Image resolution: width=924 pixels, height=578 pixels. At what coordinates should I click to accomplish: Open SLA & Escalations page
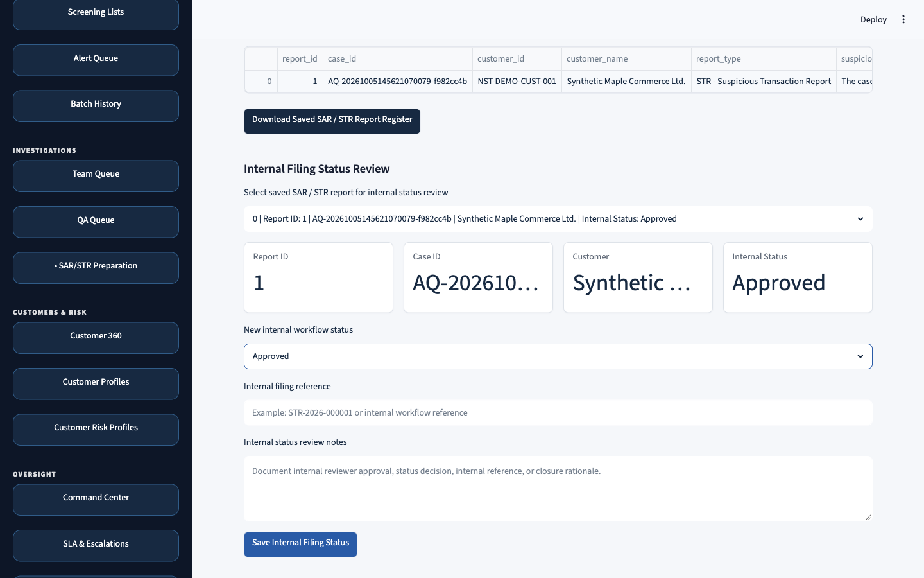pyautogui.click(x=96, y=545)
